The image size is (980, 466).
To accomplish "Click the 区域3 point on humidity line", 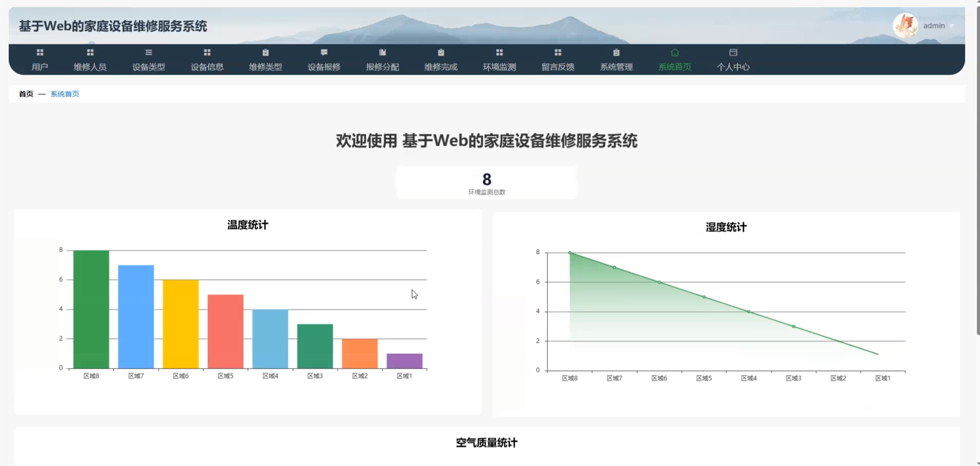I will point(794,327).
